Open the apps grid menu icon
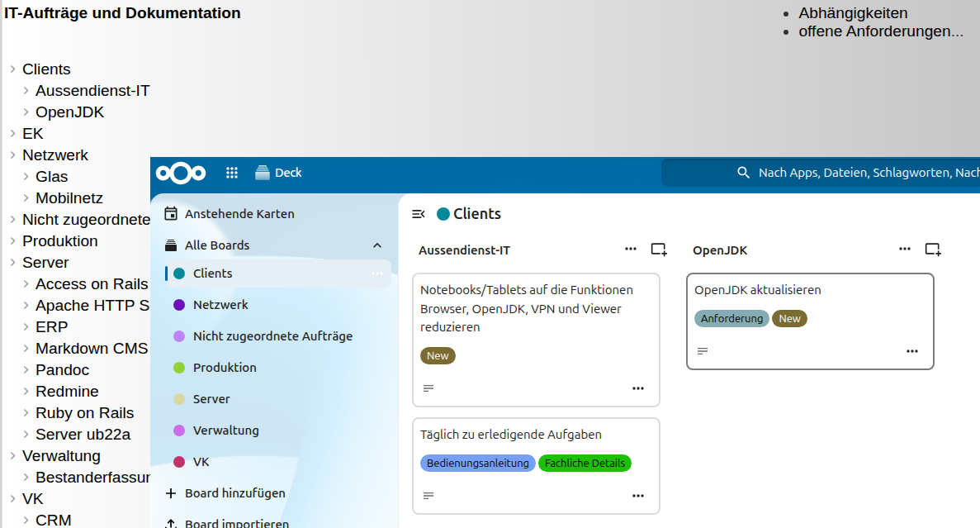The image size is (980, 528). click(232, 173)
